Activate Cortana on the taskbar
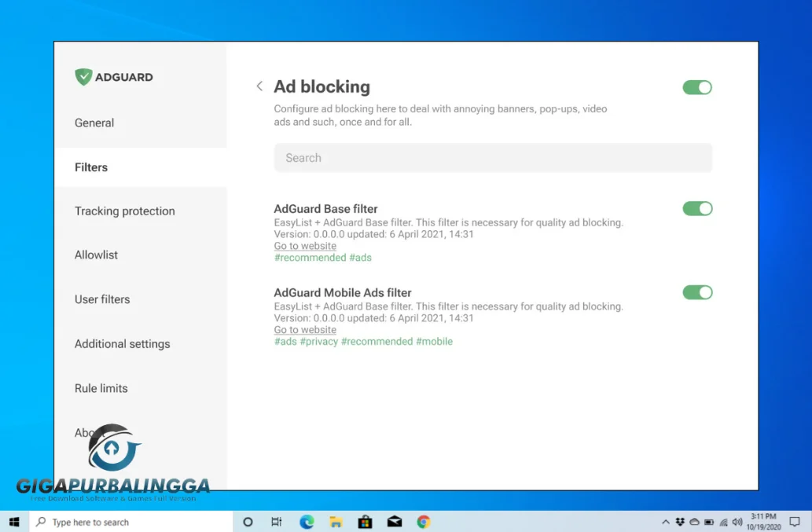The width and height of the screenshot is (812, 532). pyautogui.click(x=248, y=521)
